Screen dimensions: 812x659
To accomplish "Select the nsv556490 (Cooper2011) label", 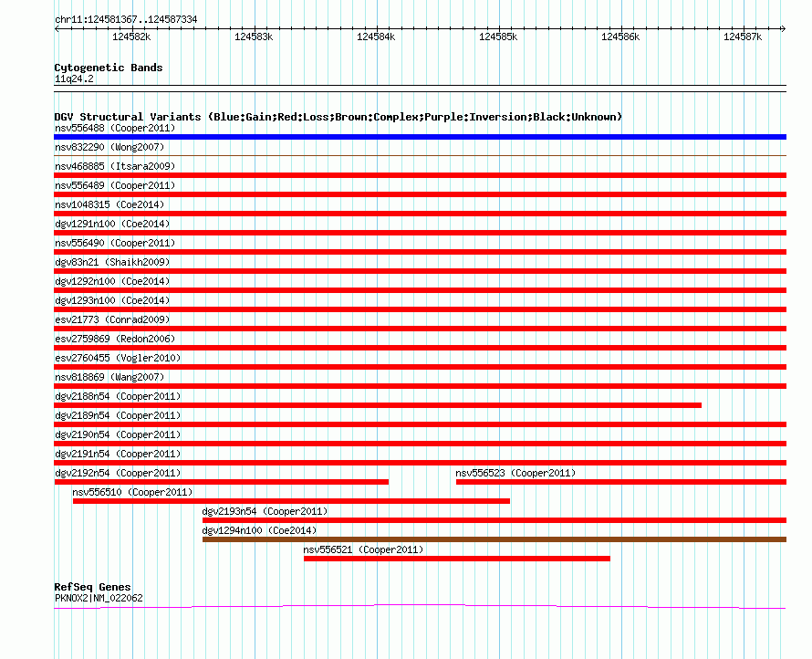I will pyautogui.click(x=115, y=243).
